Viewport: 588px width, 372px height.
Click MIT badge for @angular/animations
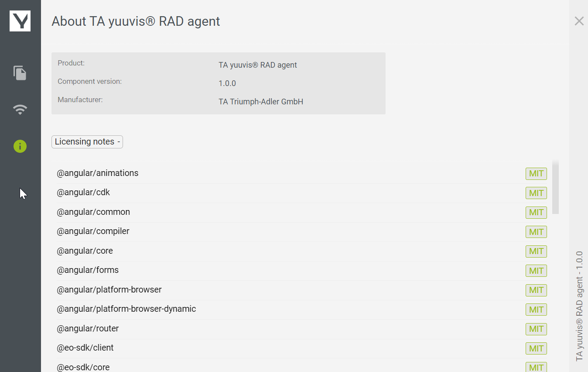tap(536, 174)
